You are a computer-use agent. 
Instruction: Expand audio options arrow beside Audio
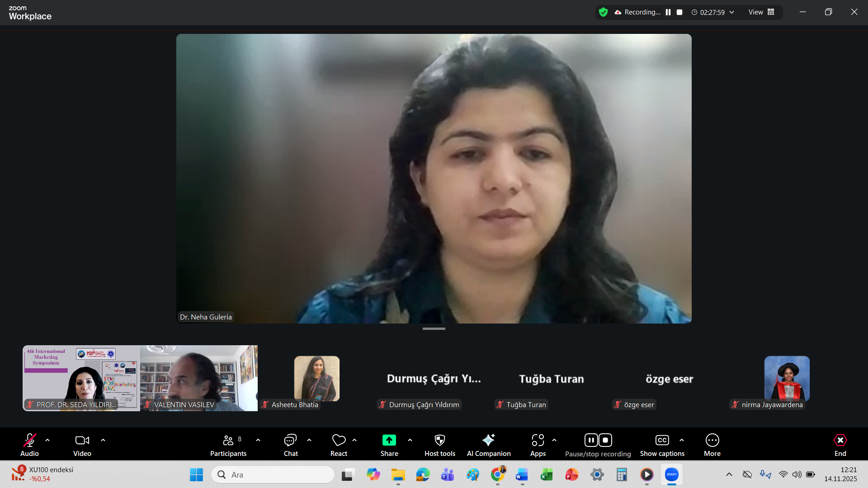(x=47, y=440)
